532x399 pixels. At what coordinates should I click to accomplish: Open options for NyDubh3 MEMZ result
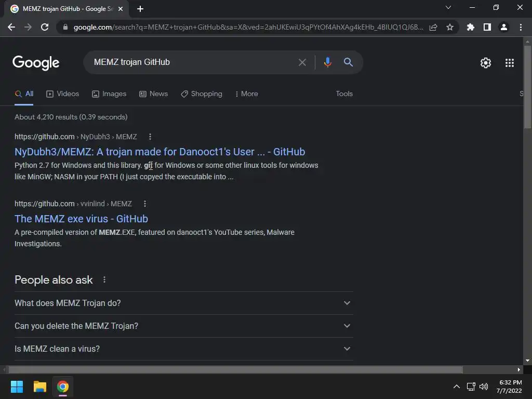(x=150, y=137)
